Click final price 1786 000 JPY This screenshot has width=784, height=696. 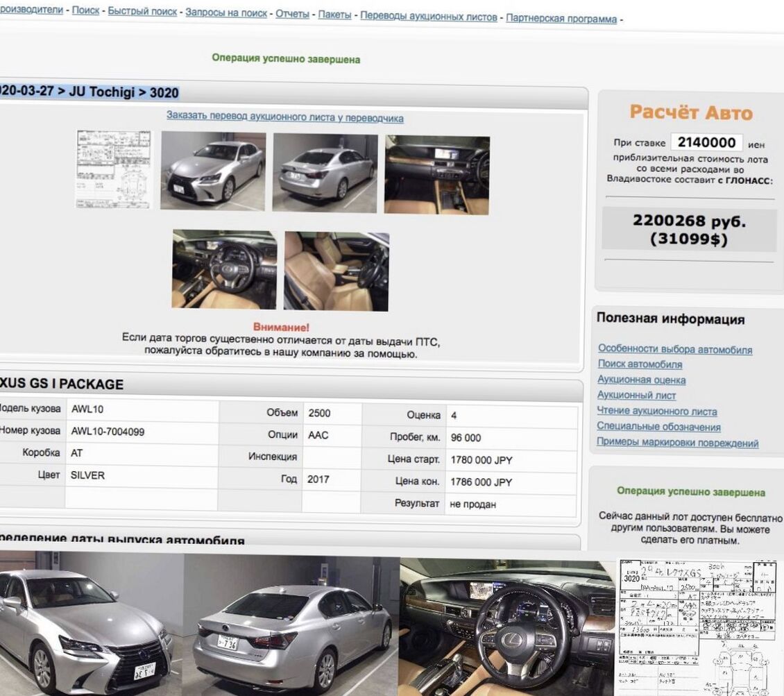pyautogui.click(x=481, y=482)
